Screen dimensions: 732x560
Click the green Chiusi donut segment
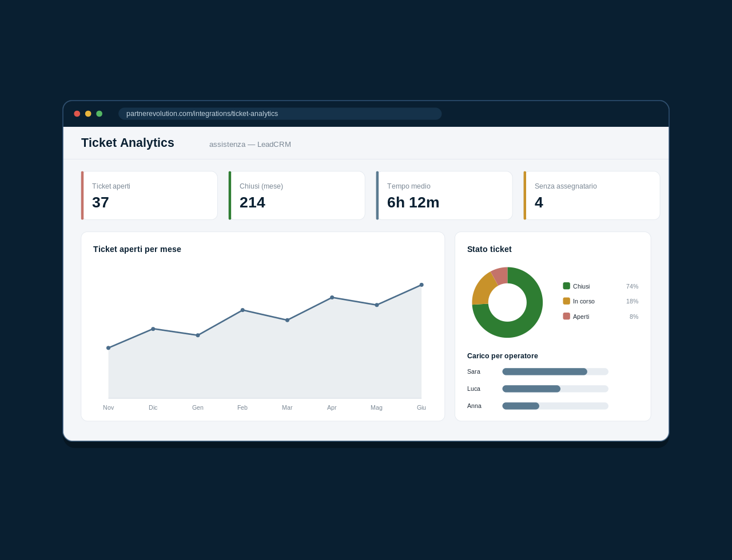[x=530, y=320]
